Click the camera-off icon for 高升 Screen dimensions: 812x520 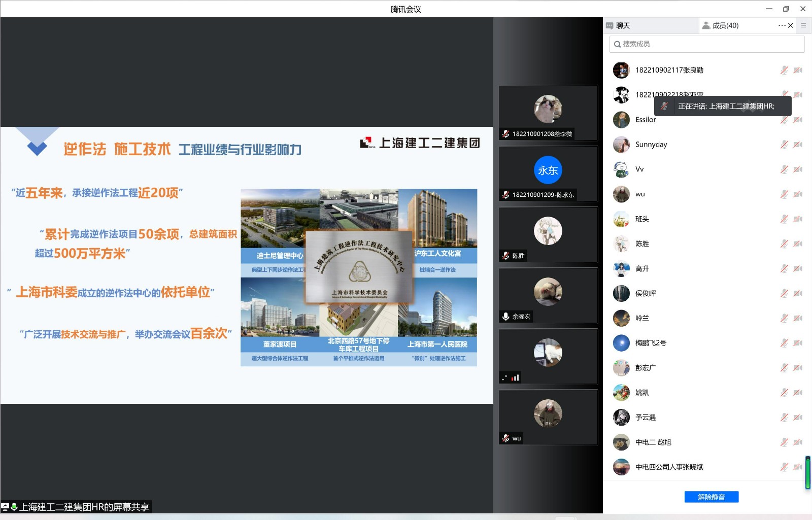[798, 269]
